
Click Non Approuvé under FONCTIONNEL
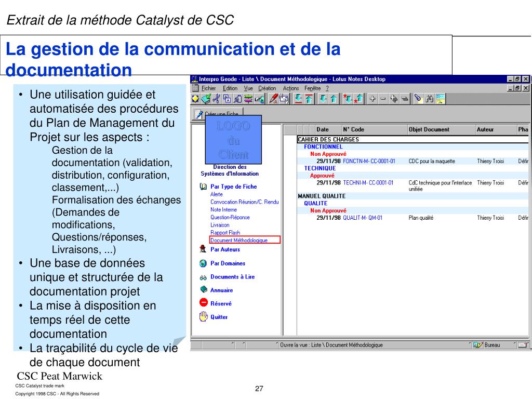pos(328,154)
